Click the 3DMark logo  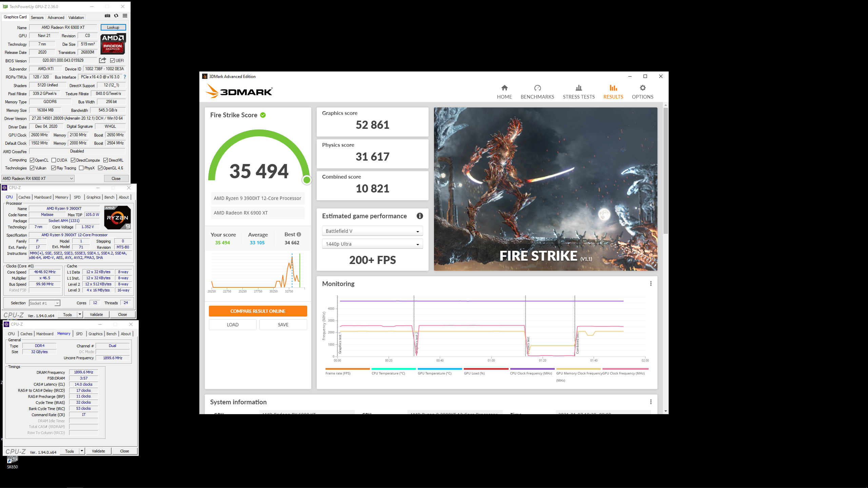click(x=239, y=91)
